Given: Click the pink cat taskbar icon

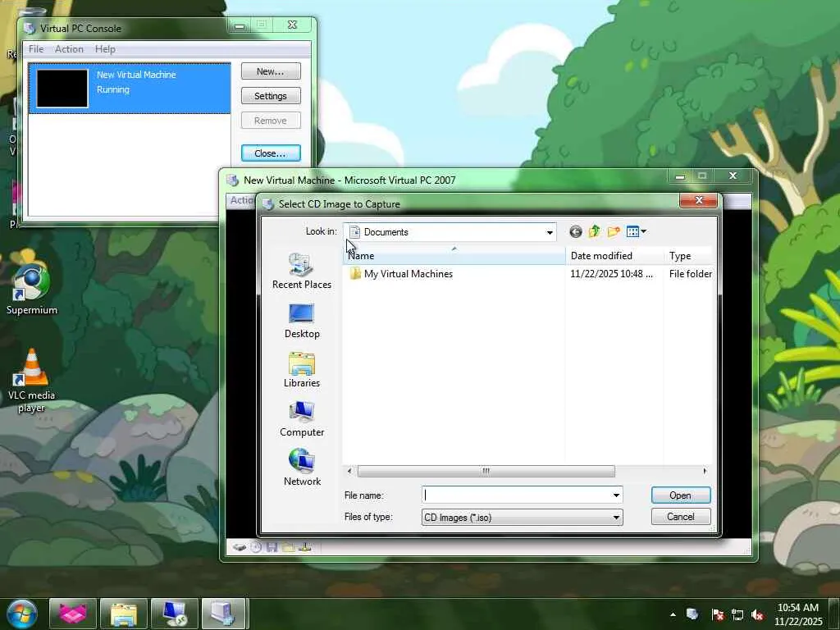Looking at the screenshot, I should pyautogui.click(x=73, y=614).
